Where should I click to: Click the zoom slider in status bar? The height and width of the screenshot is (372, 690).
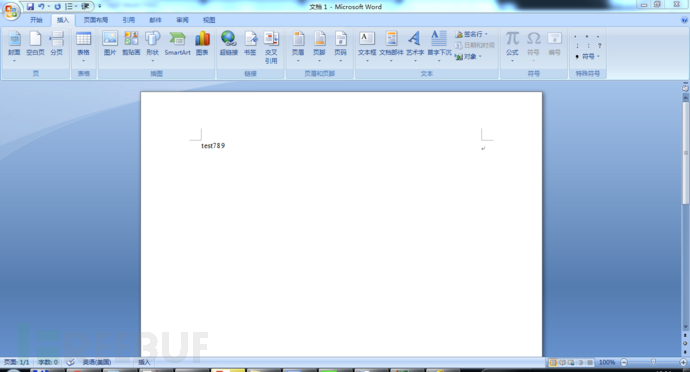click(653, 362)
